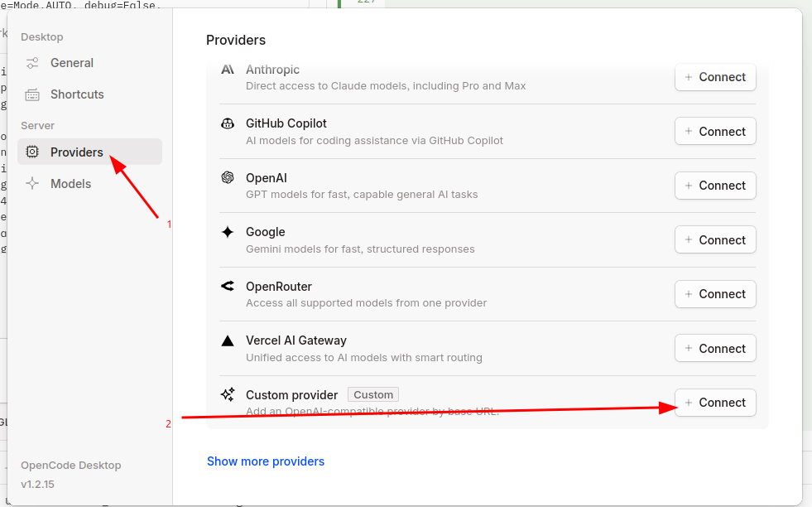Click the OpenRouter logo icon
Viewport: 812px width, 507px height.
point(228,287)
